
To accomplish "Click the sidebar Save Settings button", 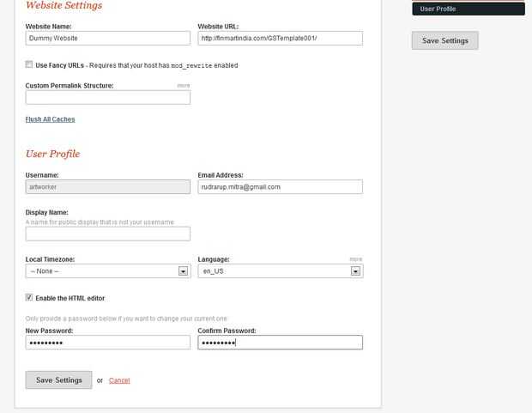I will pyautogui.click(x=445, y=40).
